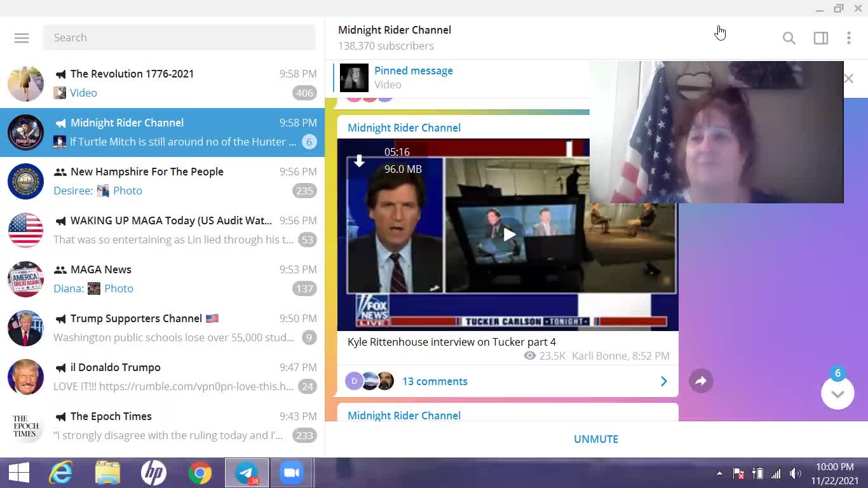
Task: Select Midnight Rider Channel in chat list
Action: tap(162, 132)
